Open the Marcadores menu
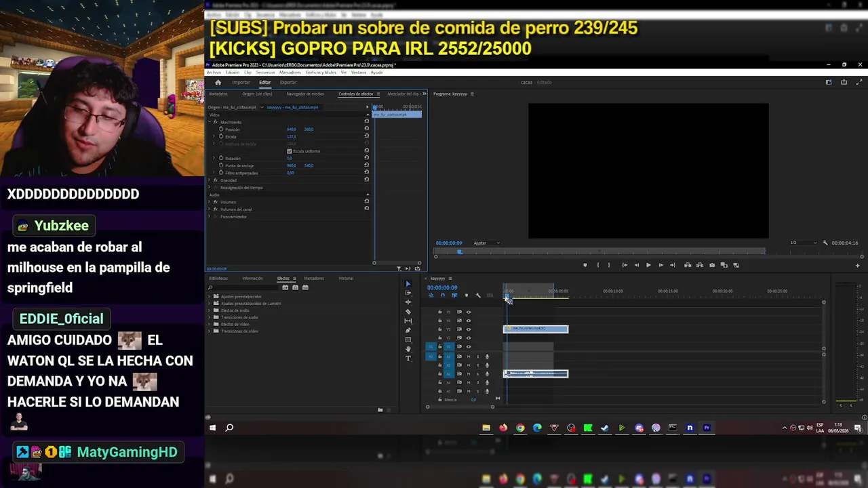 (290, 72)
